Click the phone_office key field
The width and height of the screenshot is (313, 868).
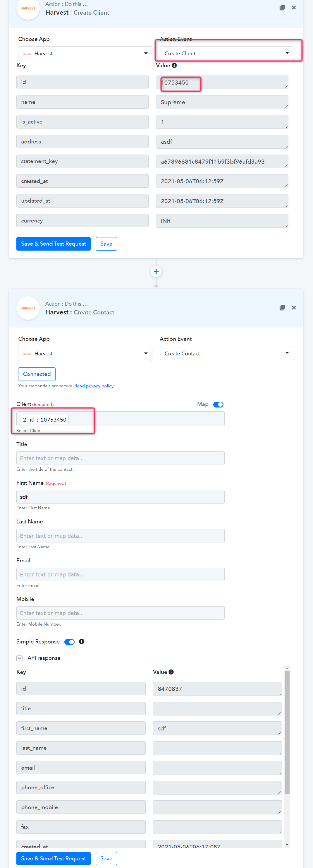click(x=81, y=787)
